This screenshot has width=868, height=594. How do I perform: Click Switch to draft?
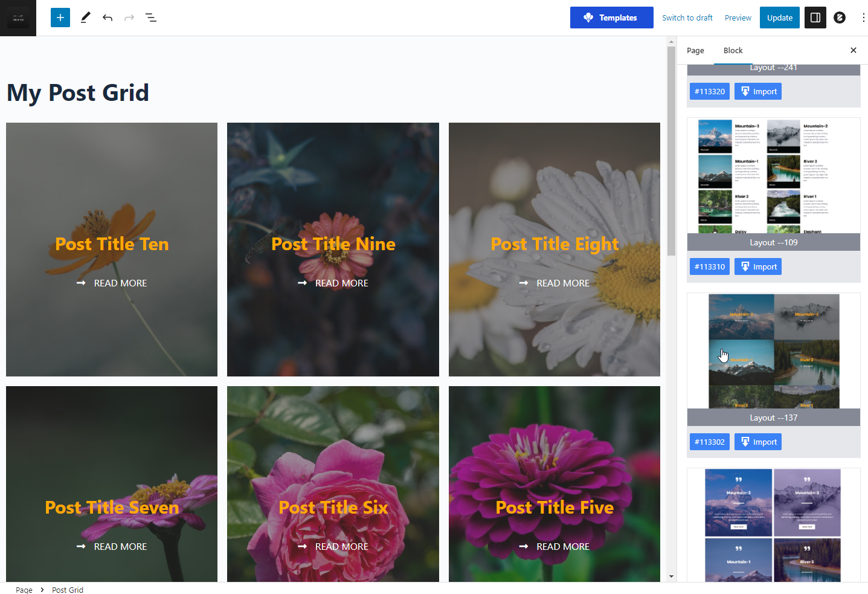pyautogui.click(x=687, y=18)
